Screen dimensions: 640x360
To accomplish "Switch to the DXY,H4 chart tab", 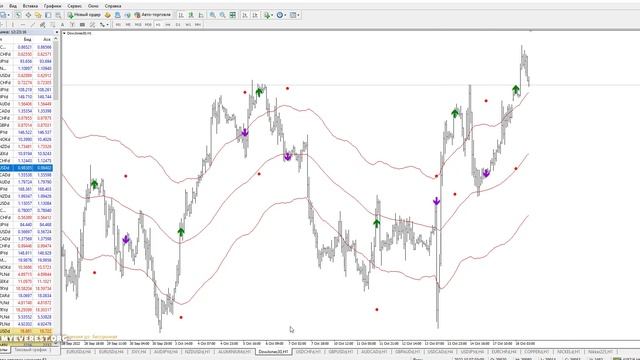I will pos(139,351).
